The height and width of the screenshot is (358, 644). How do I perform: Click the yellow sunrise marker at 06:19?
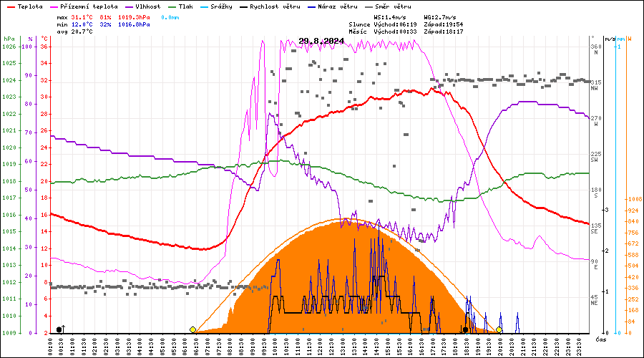pyautogui.click(x=192, y=329)
